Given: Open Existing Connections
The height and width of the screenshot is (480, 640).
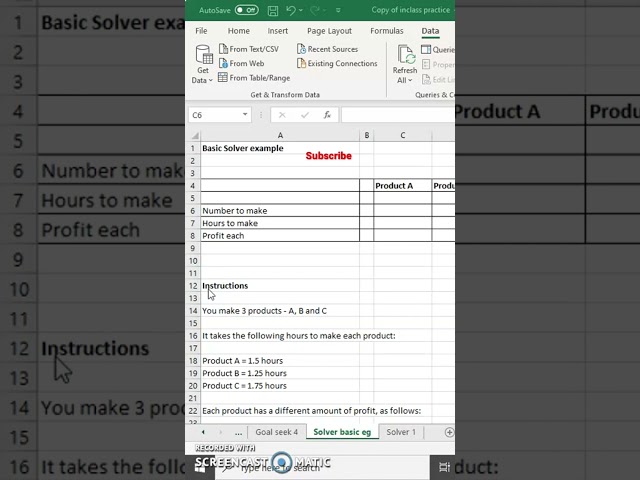Looking at the screenshot, I should pyautogui.click(x=337, y=63).
